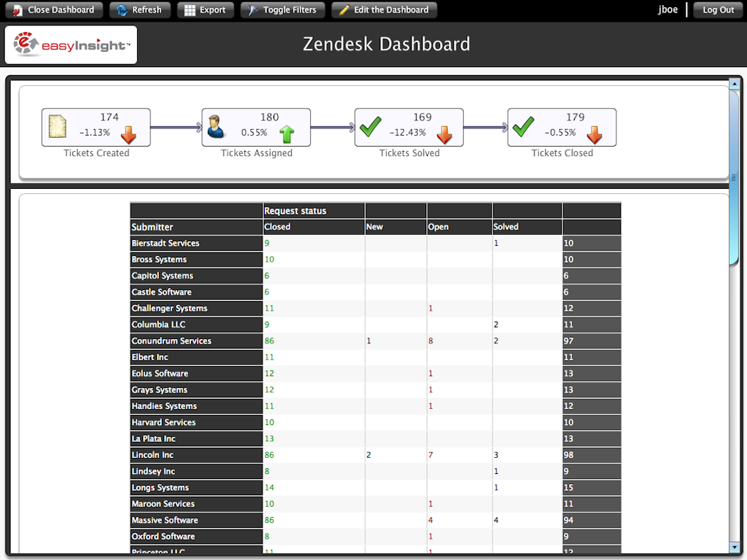Click the red down arrow in Tickets Solved
Screen dimensions: 747x560
coord(444,134)
